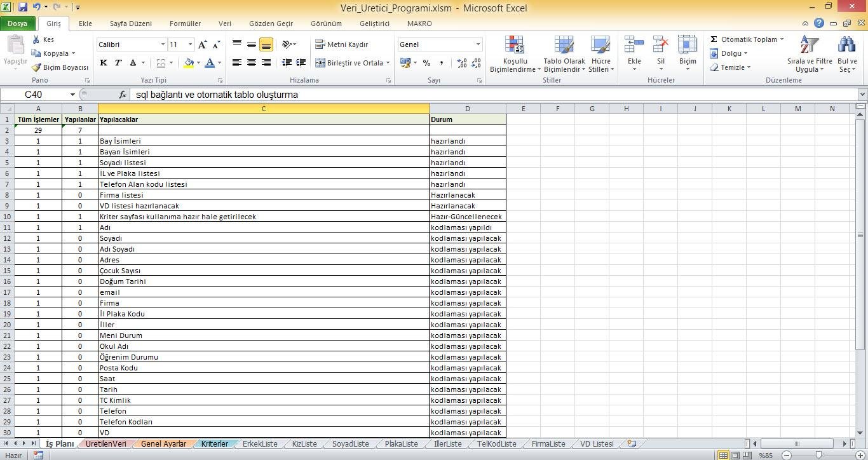Open the font size dropdown arrow
This screenshot has height=460, width=868.
point(190,44)
